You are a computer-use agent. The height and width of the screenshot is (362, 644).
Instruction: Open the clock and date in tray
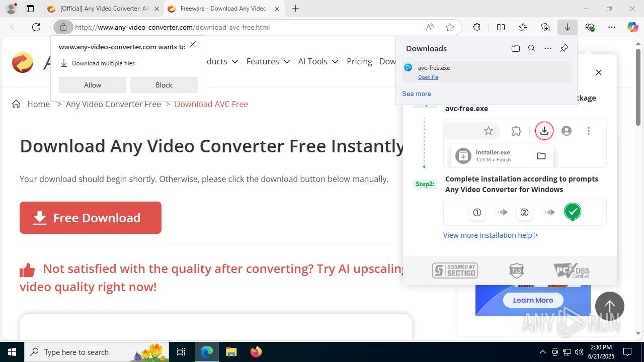click(601, 352)
